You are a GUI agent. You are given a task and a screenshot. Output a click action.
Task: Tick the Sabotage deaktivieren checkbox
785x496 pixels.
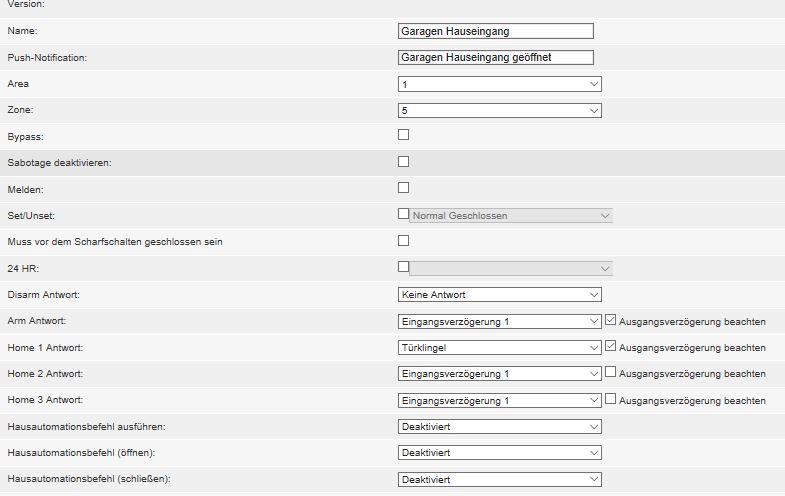[x=404, y=161]
